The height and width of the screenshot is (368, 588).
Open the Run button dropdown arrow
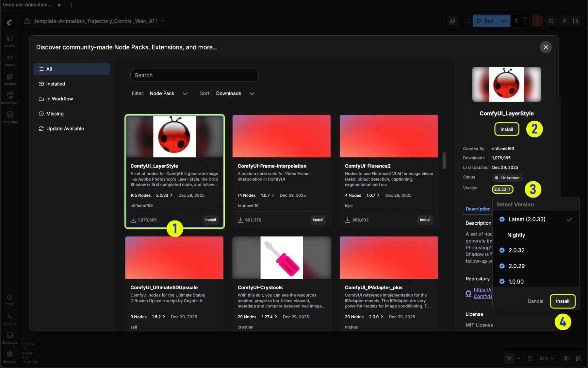pyautogui.click(x=504, y=21)
